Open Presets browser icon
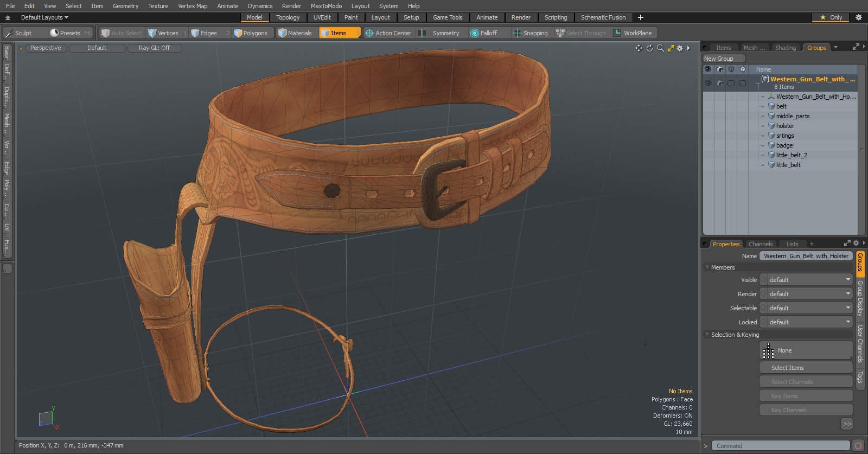This screenshot has height=454, width=868. coord(54,33)
